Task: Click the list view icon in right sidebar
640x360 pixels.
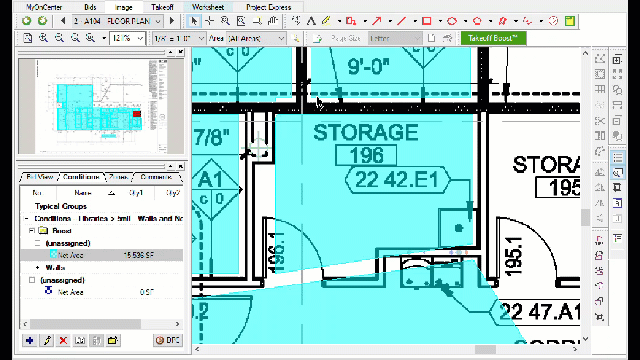Action: point(618,157)
